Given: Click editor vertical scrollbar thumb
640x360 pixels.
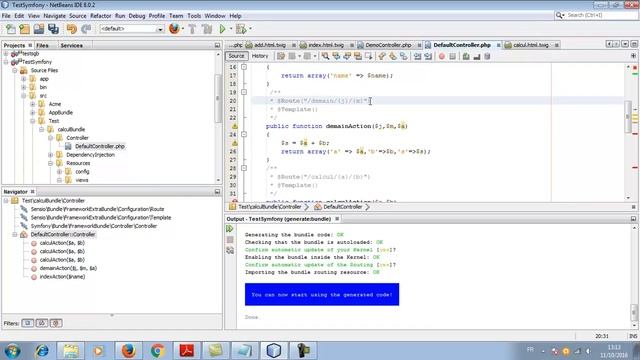Looking at the screenshot, I should click(x=628, y=117).
